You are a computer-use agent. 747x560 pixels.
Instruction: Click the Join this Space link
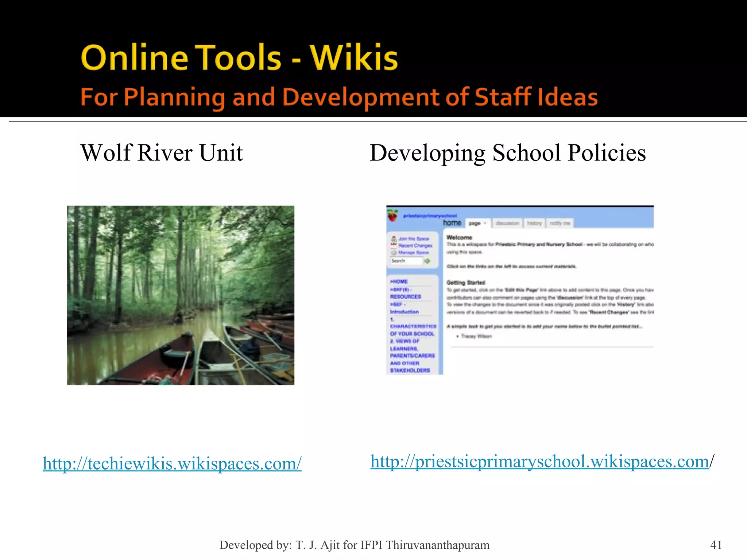pos(414,239)
